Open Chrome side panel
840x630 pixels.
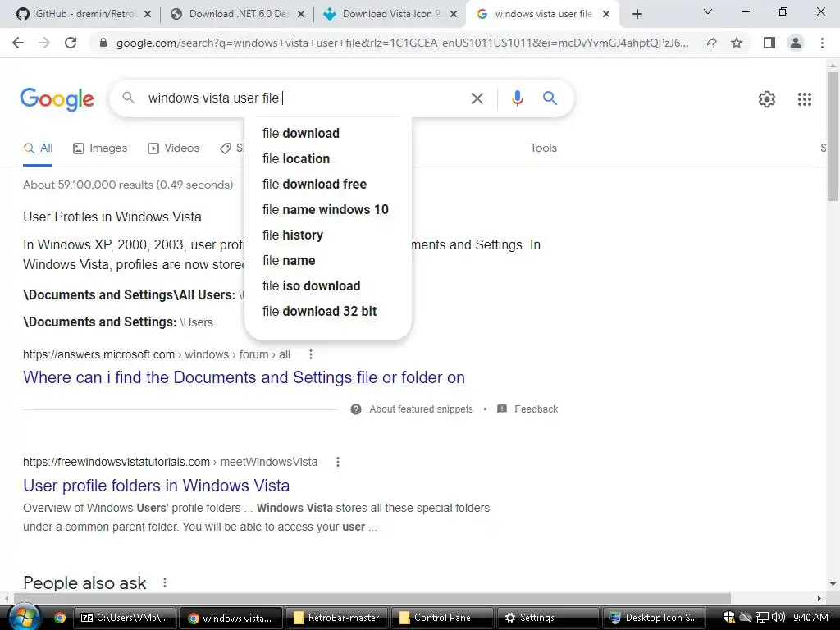769,43
